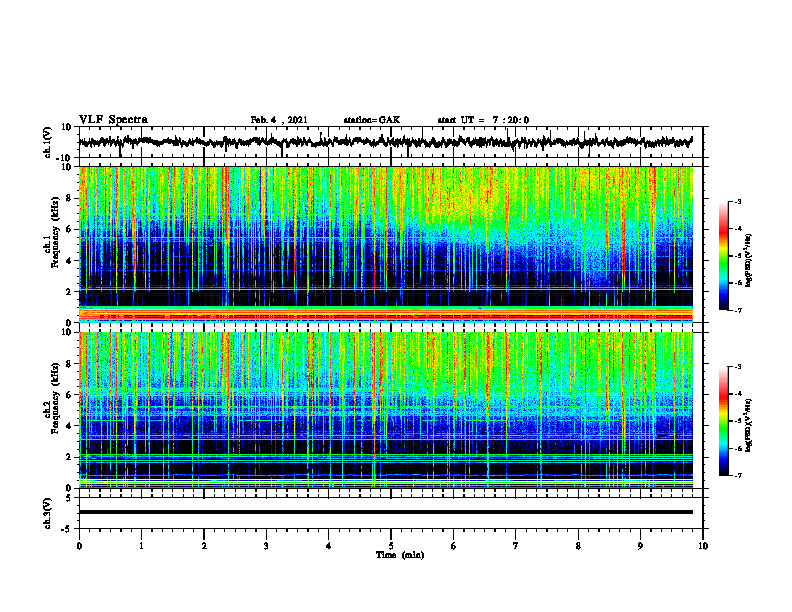Click the VLF Spectra title
792x612 pixels.
click(113, 120)
